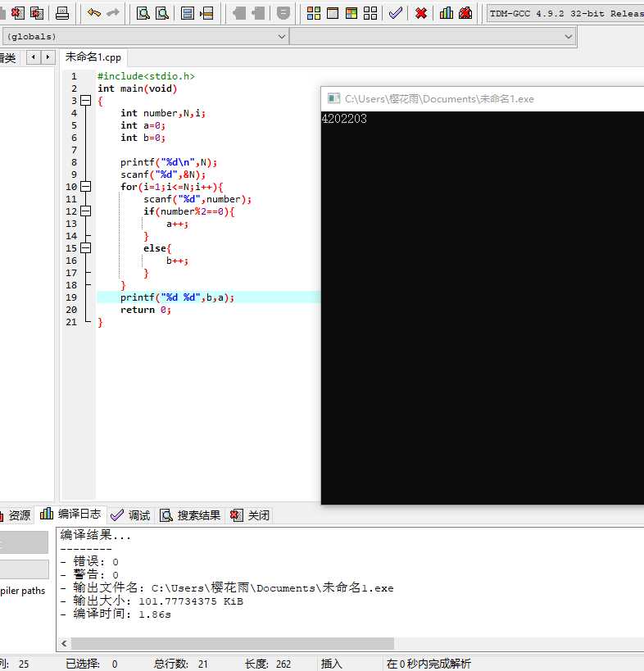Image resolution: width=644 pixels, height=671 pixels.
Task: Start debugging with the checkmark icon
Action: pos(396,13)
